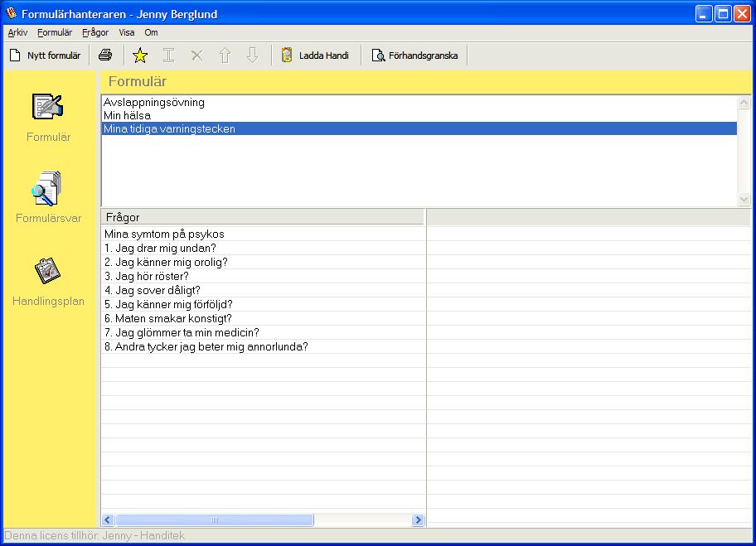The image size is (756, 546).
Task: Open the Formulär menu
Action: click(x=55, y=32)
